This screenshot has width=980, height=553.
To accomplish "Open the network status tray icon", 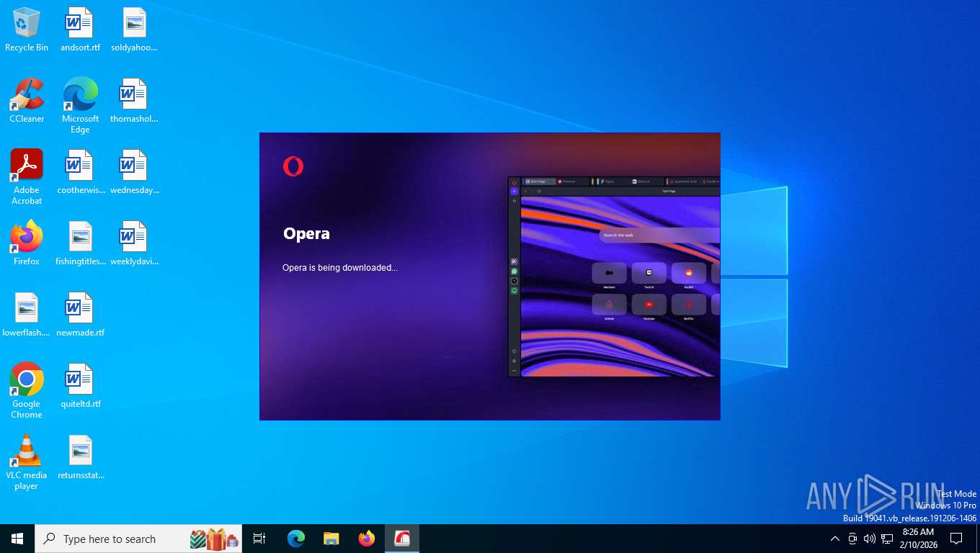I will (x=887, y=539).
